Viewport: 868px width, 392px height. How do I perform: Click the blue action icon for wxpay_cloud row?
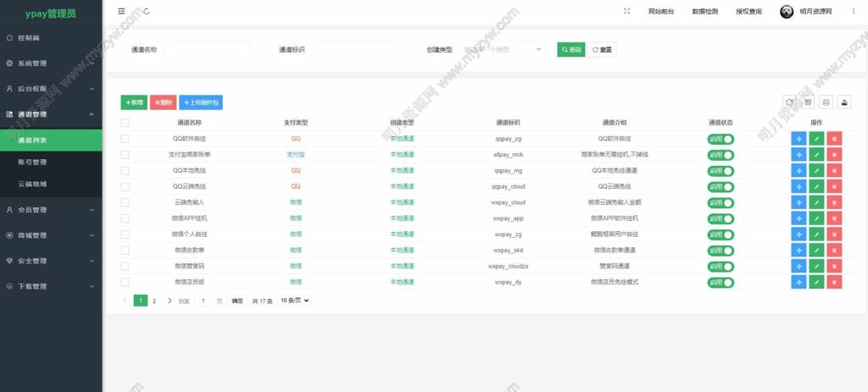[798, 202]
